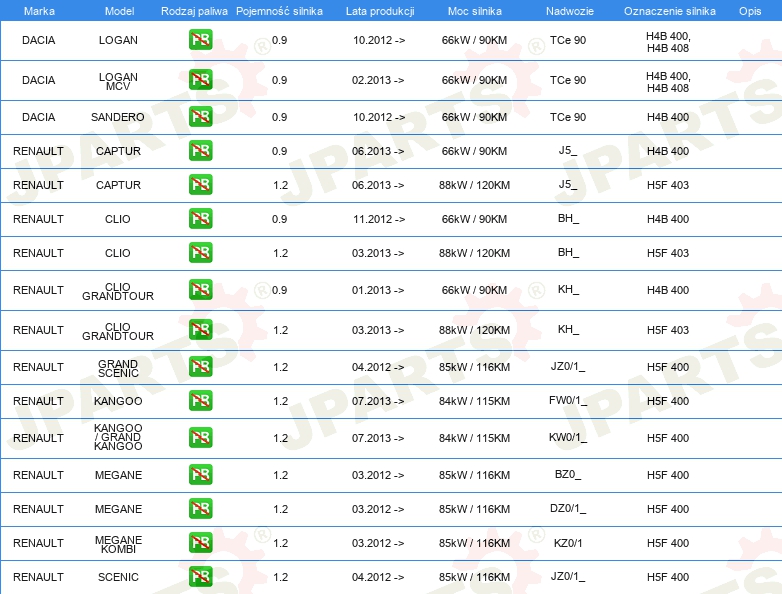Viewport: 782px width, 594px height.
Task: Click the fuel icon in the CLIO GRANDTOUR 1.2 row
Action: [x=200, y=330]
